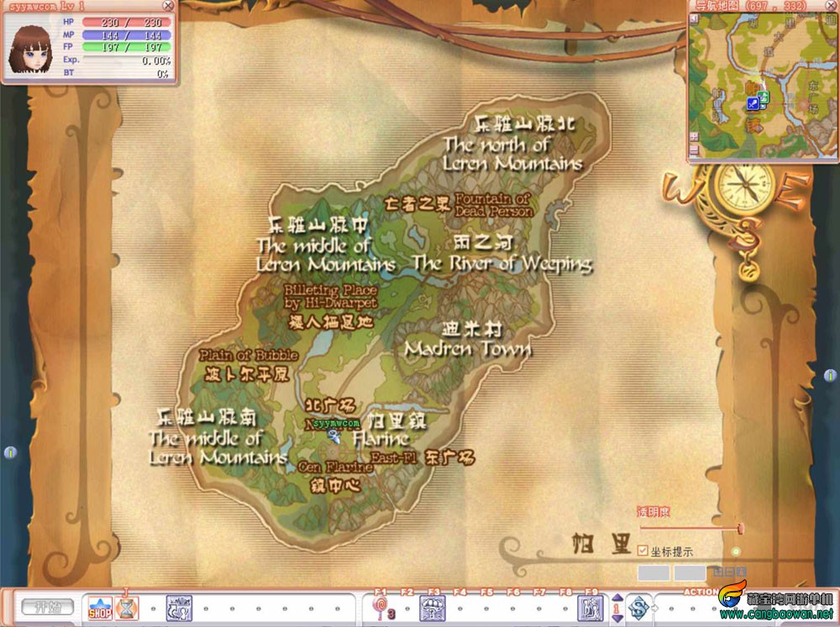Click the info icon on the right screen edge

click(x=831, y=375)
